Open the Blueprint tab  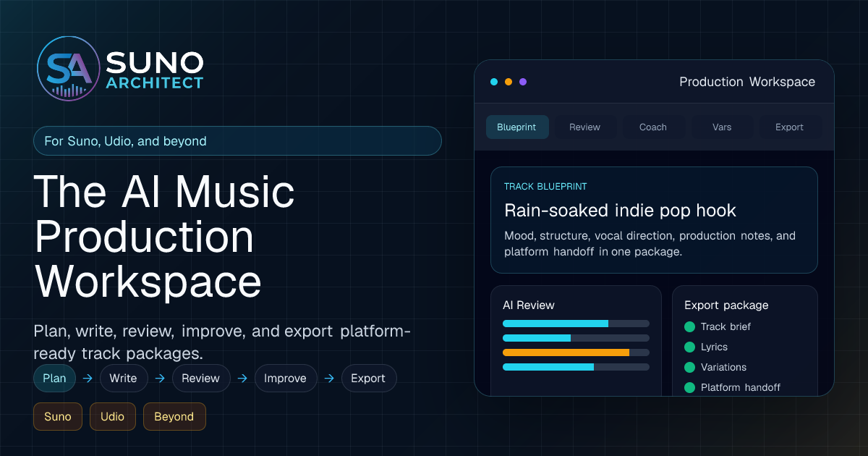517,127
